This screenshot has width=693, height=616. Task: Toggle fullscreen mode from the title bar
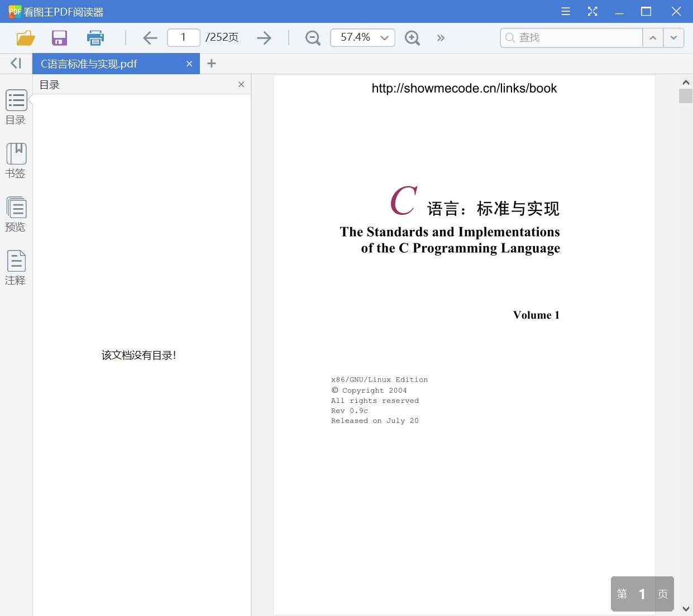coord(592,11)
